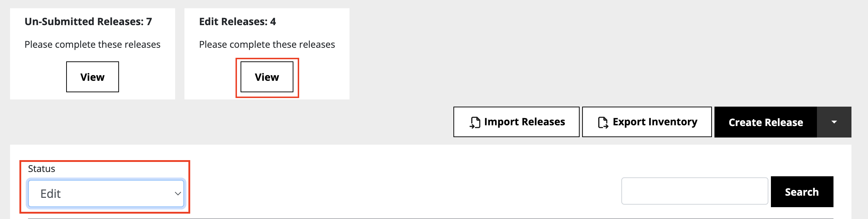The width and height of the screenshot is (868, 219).
Task: Click the Import Releases document-arrow icon
Action: (x=475, y=122)
